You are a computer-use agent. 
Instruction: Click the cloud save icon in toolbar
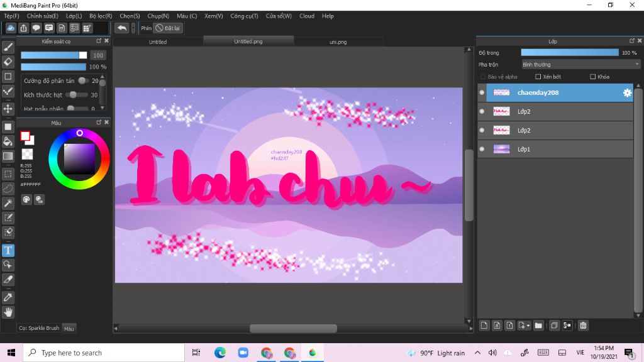[11, 28]
